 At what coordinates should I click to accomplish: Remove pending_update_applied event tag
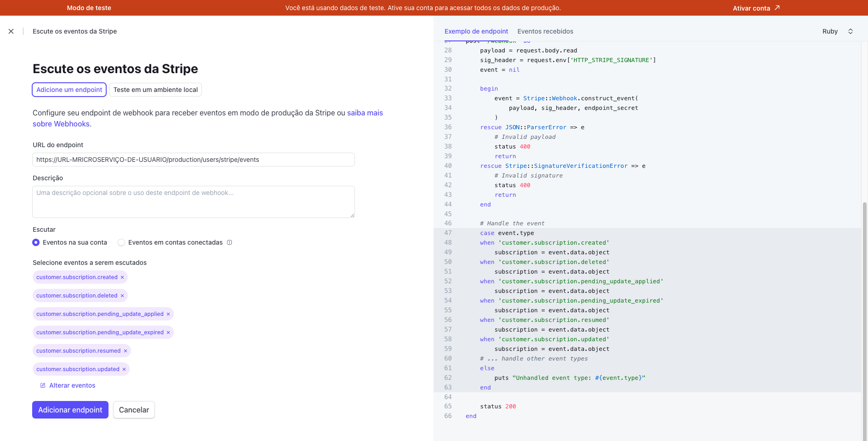pos(168,314)
